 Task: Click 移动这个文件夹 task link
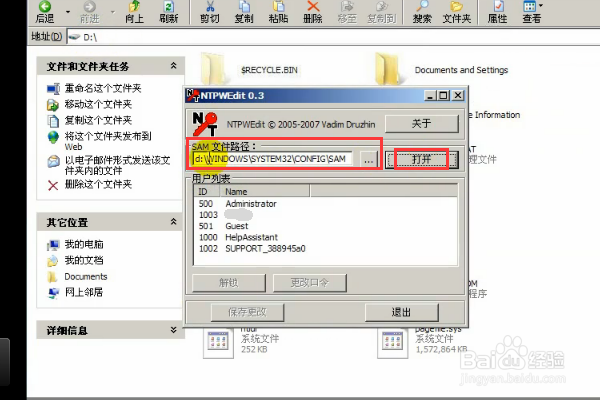tap(98, 104)
